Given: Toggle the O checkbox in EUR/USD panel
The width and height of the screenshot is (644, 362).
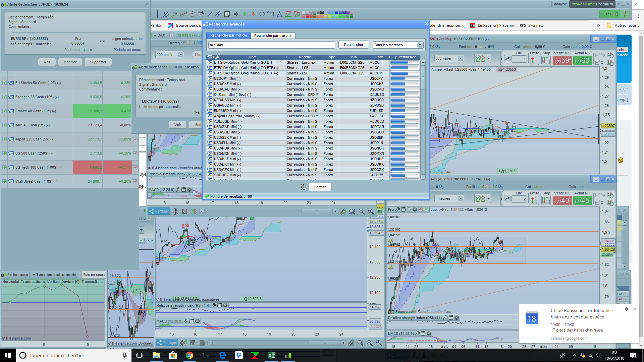Looking at the screenshot, I should click(597, 62).
